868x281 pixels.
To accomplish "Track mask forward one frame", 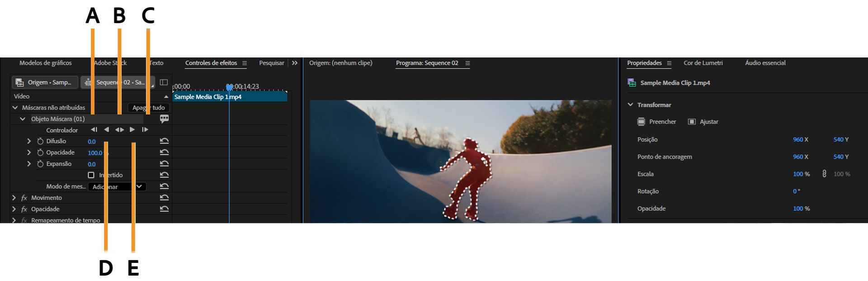I will tap(145, 130).
